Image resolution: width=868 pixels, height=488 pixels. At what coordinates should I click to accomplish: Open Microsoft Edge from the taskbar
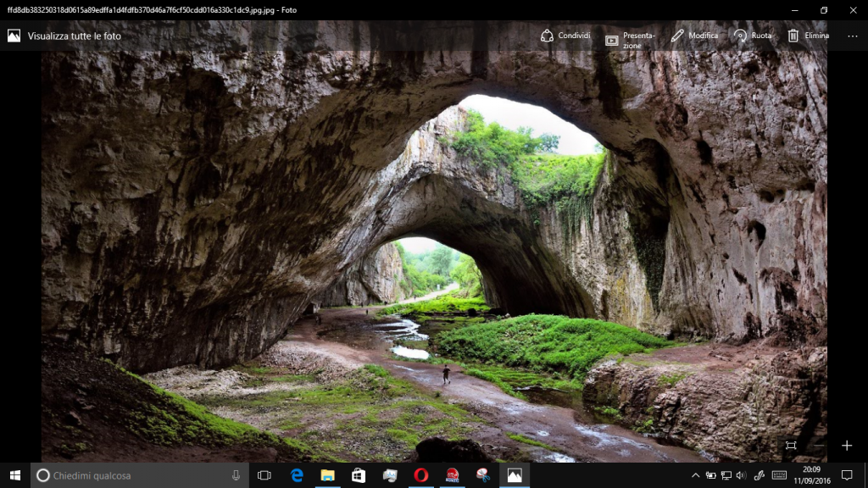pyautogui.click(x=296, y=475)
